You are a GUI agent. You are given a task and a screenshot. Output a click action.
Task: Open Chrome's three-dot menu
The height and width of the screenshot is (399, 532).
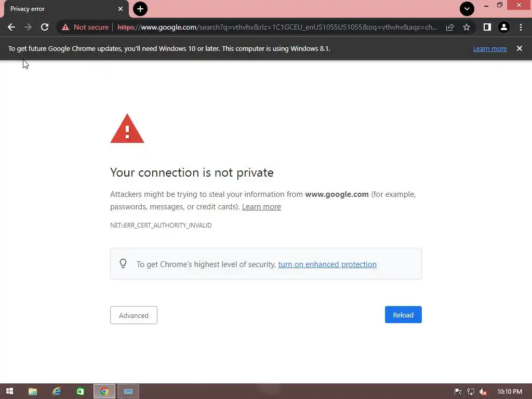[x=521, y=27]
